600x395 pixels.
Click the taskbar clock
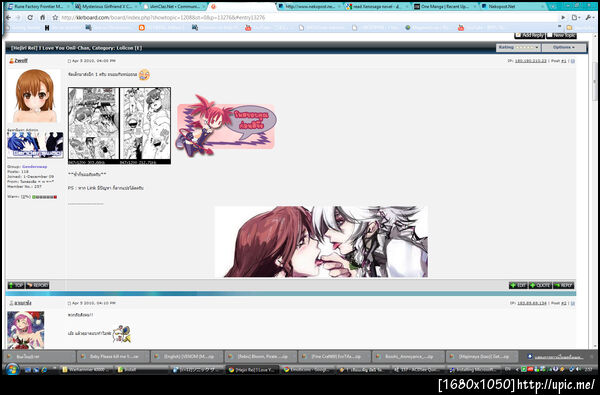590,369
